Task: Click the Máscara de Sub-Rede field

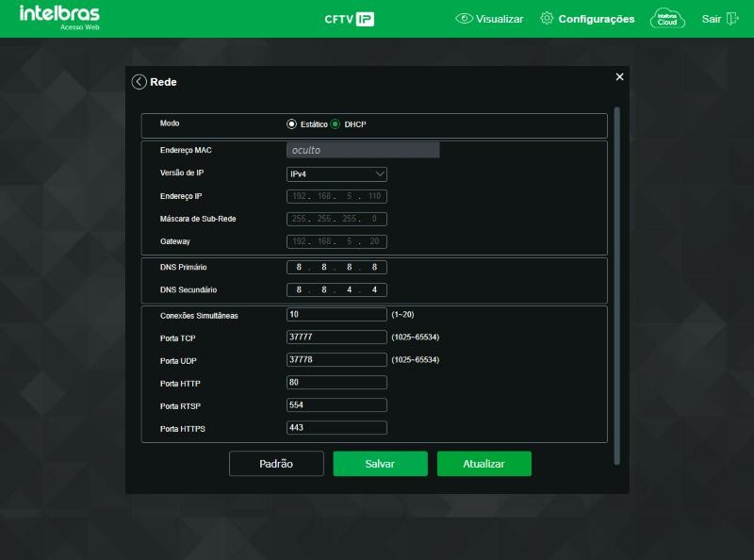Action: point(336,219)
